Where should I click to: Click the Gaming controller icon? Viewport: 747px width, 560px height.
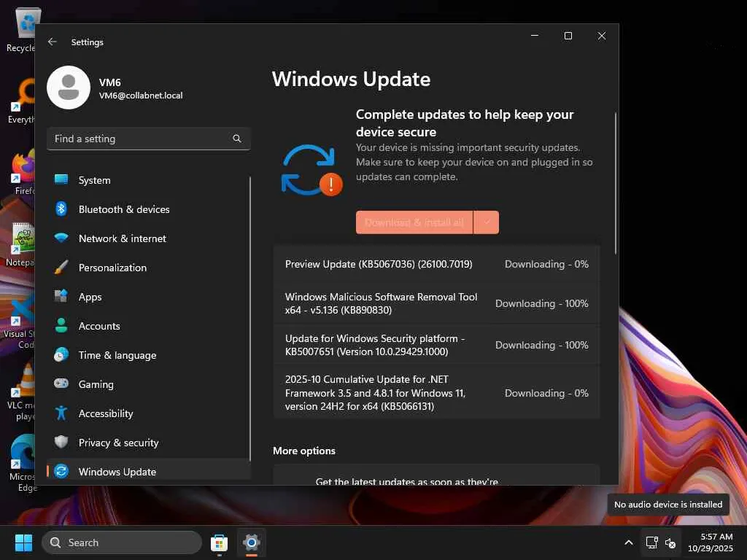click(61, 384)
